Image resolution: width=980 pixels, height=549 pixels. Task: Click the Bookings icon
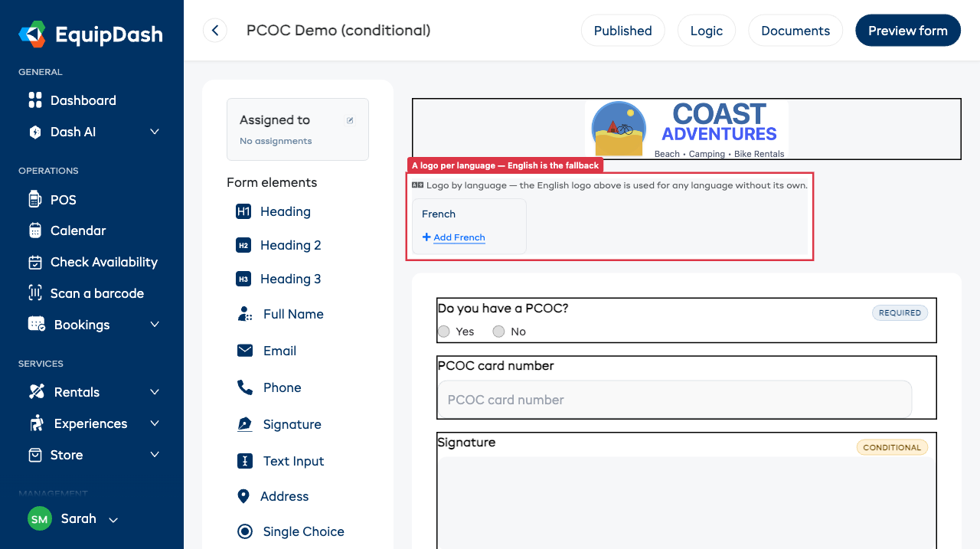[37, 325]
